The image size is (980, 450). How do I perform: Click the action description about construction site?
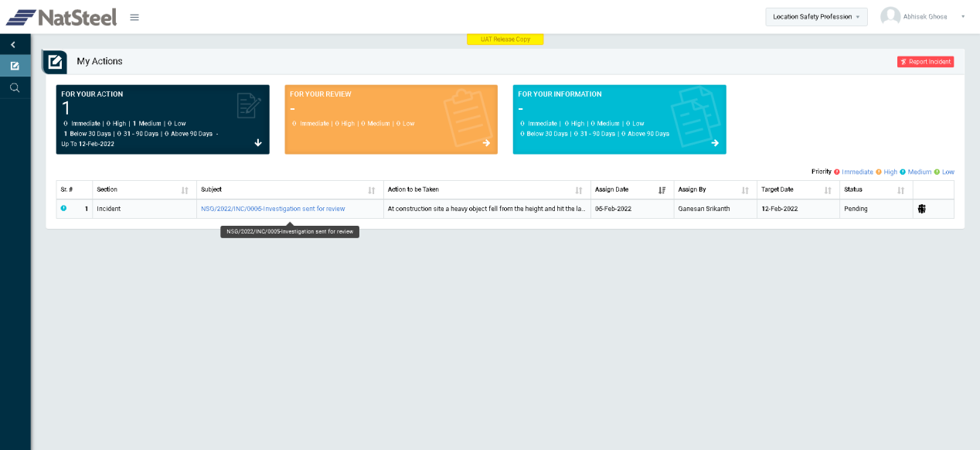(x=486, y=209)
